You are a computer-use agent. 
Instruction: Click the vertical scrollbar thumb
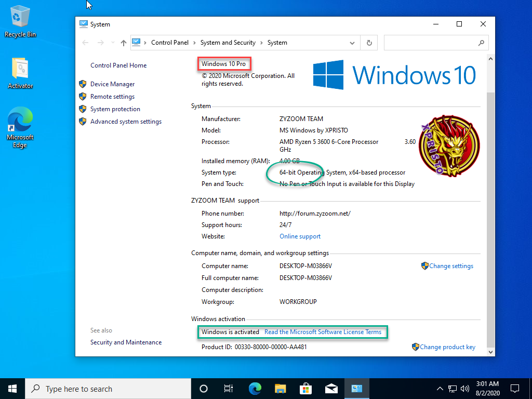[490, 220]
